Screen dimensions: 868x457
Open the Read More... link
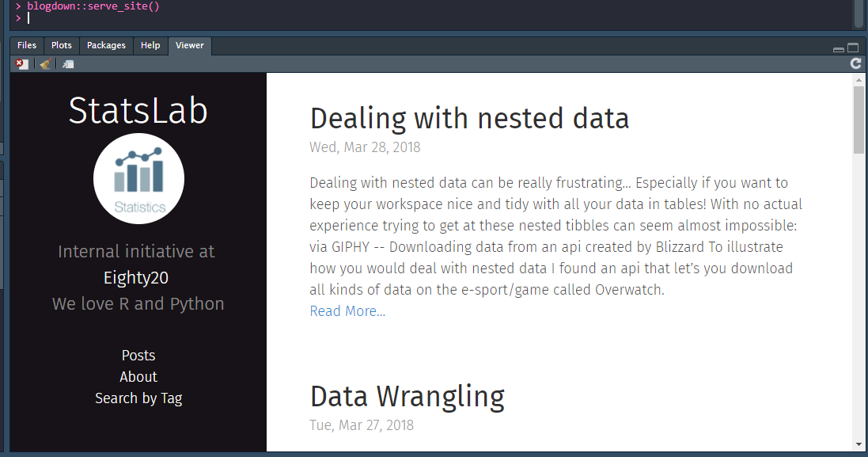point(347,311)
